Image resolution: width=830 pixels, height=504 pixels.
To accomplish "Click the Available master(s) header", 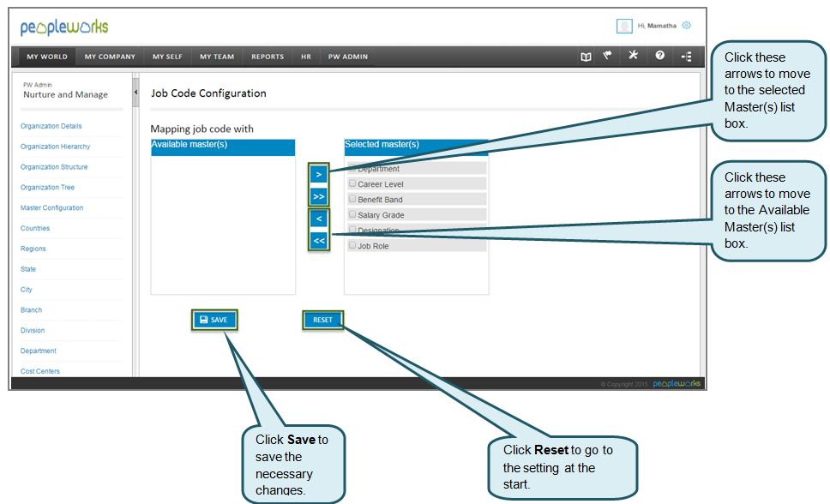I will (223, 147).
